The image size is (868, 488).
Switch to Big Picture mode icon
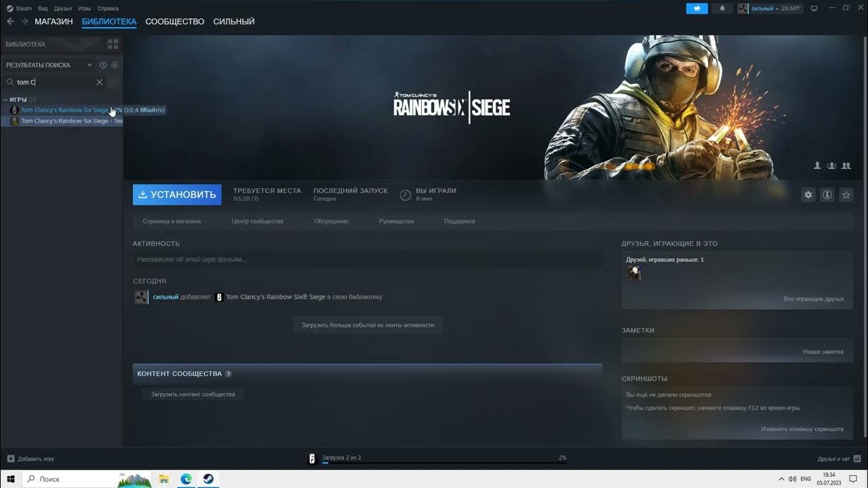pos(814,9)
